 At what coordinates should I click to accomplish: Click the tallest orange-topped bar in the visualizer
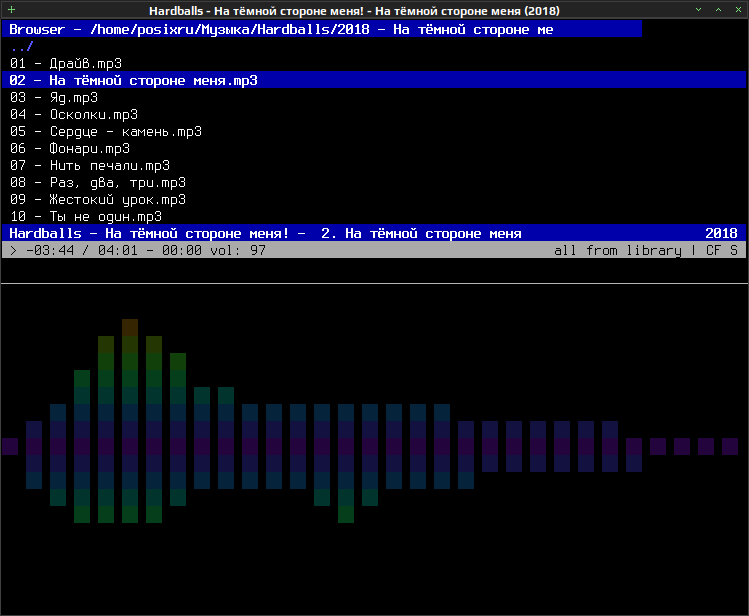[130, 421]
